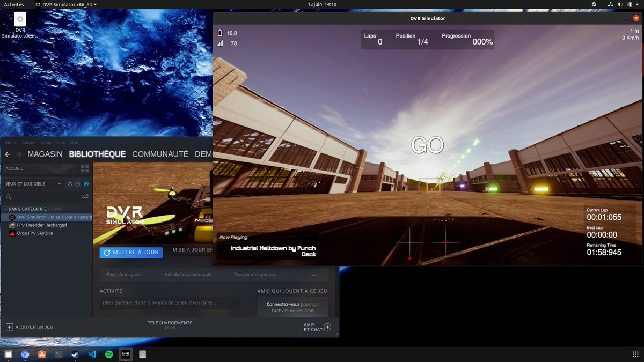Open the clock showing 13 juin 14:10

[322, 4]
